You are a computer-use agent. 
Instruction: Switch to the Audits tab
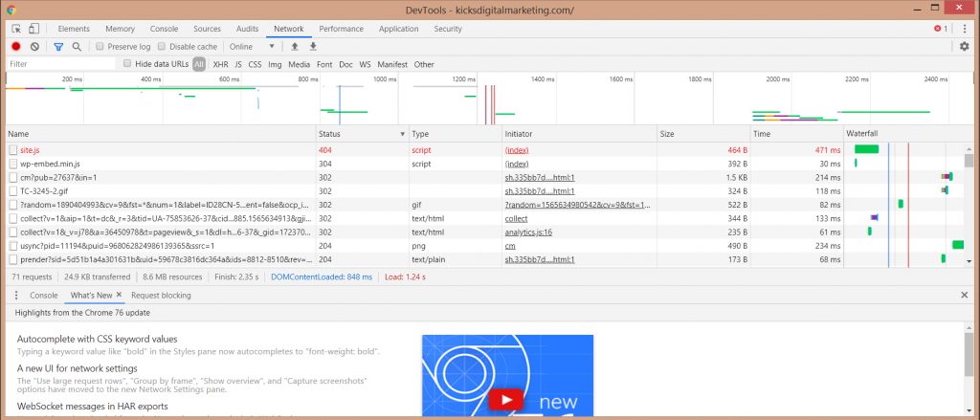click(248, 29)
